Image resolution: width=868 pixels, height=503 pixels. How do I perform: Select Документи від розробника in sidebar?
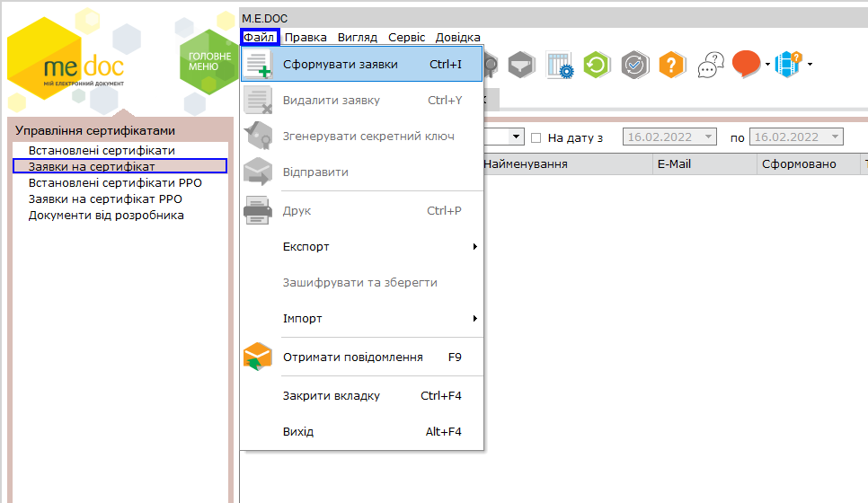[106, 216]
